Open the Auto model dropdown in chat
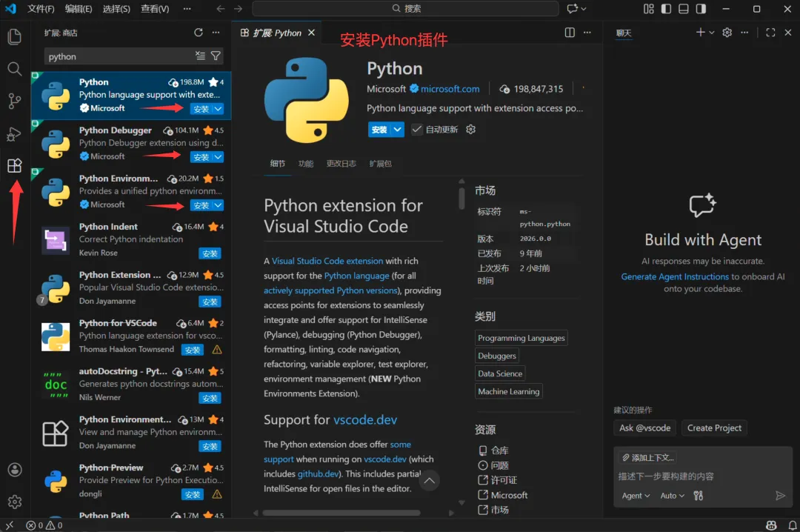The image size is (800, 532). (672, 495)
